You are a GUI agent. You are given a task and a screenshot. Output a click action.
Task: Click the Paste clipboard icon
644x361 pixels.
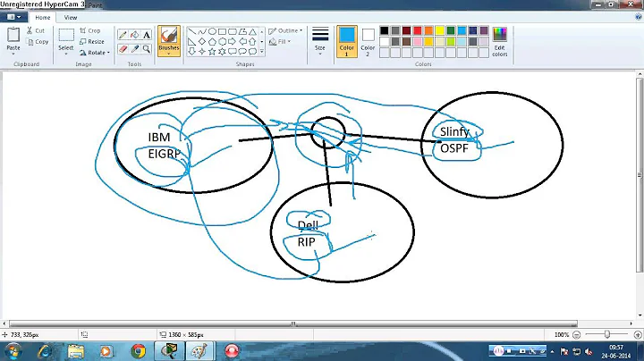(x=13, y=35)
